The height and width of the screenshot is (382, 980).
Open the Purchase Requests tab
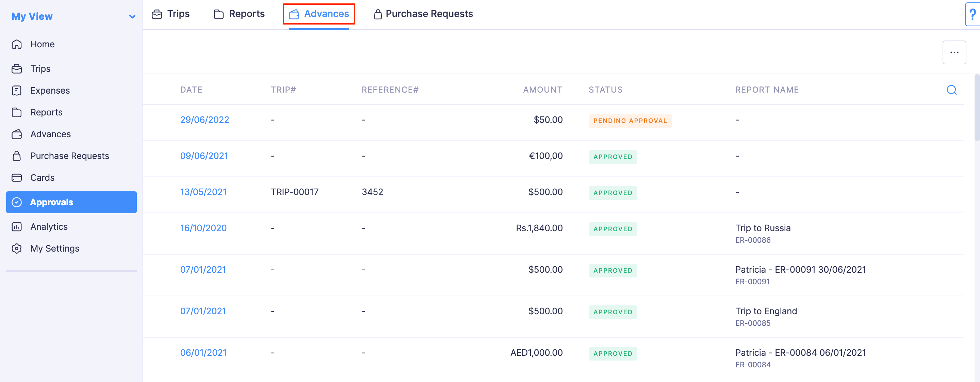[x=423, y=14]
